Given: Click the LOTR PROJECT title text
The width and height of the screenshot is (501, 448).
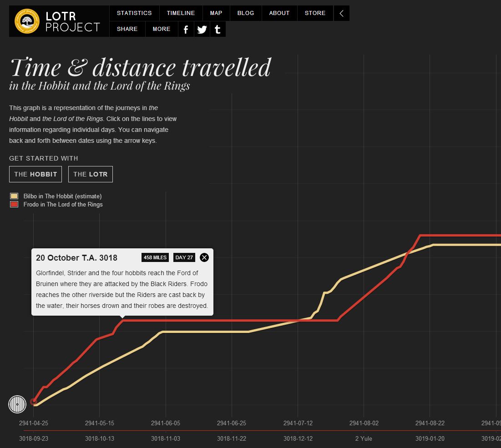Looking at the screenshot, I should (73, 22).
